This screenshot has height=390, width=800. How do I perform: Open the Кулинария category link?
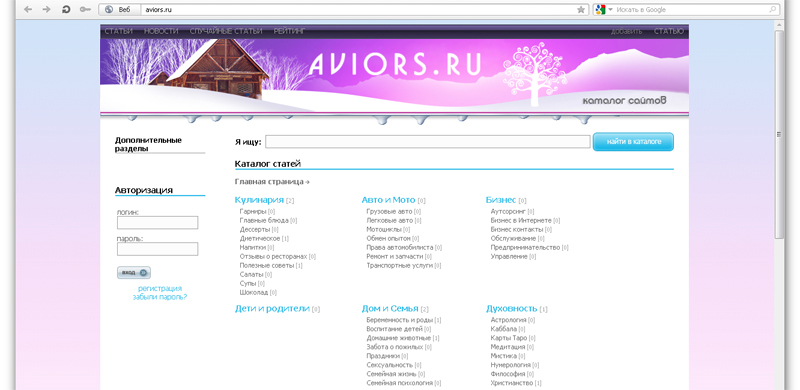click(259, 200)
